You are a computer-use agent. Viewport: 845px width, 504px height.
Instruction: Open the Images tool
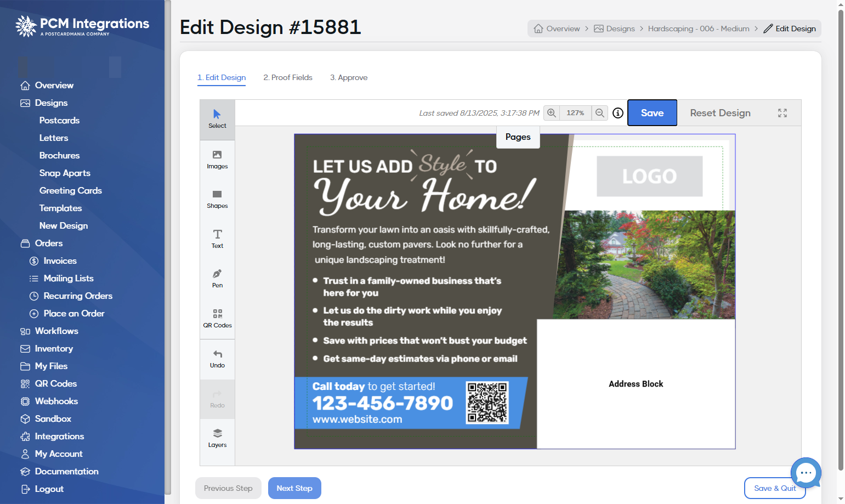217,160
